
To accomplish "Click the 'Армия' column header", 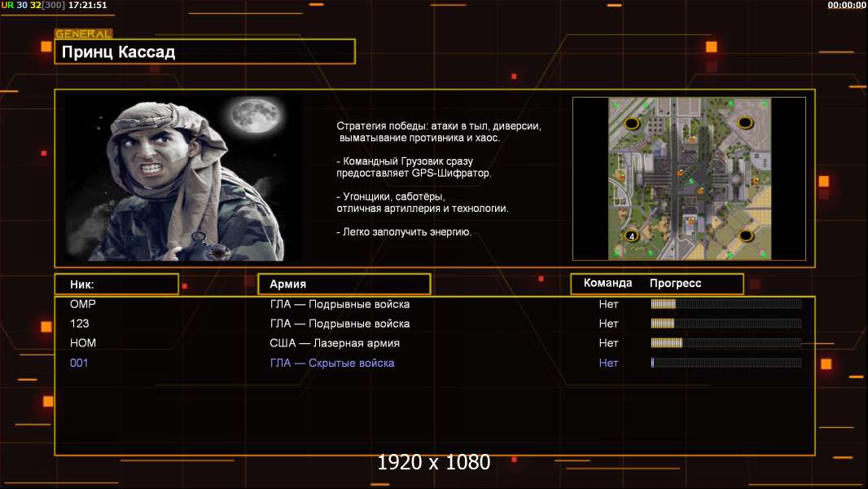I will tap(344, 284).
